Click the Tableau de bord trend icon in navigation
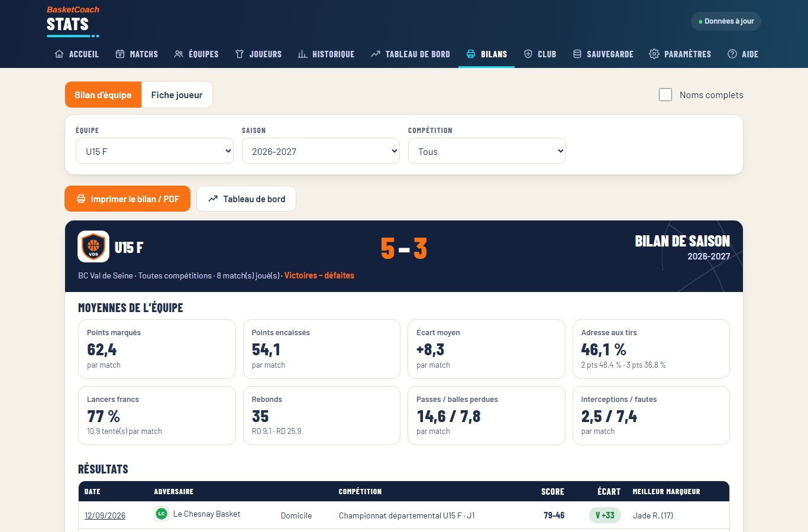 pyautogui.click(x=376, y=54)
